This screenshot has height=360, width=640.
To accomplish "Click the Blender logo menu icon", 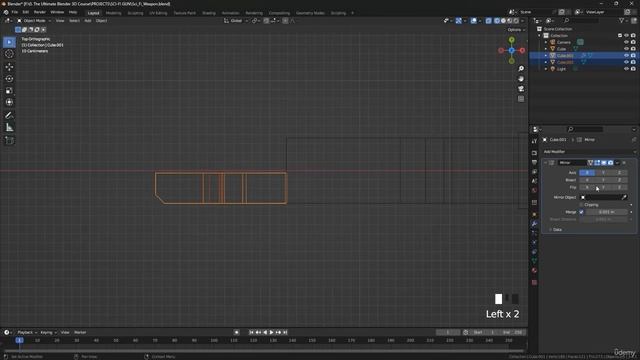I will click(6, 12).
